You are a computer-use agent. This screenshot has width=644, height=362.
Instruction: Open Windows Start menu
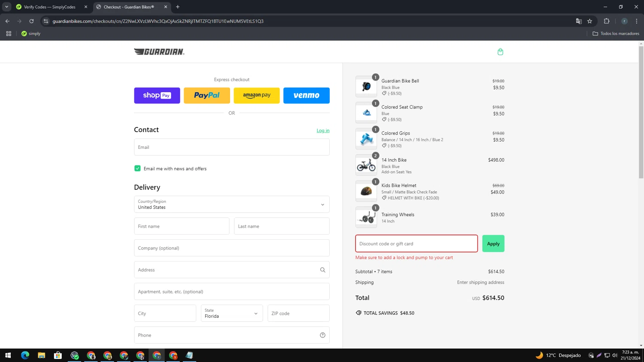8,355
